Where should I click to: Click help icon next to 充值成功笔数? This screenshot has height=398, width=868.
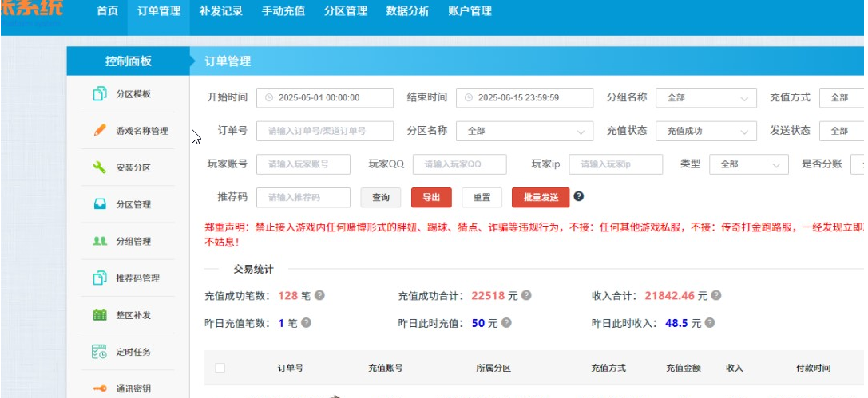coord(319,295)
